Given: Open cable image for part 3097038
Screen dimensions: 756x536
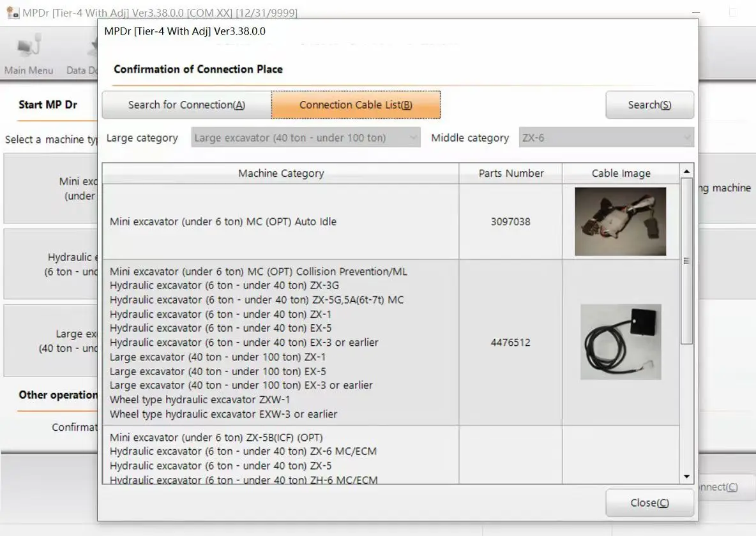Looking at the screenshot, I should pyautogui.click(x=620, y=221).
